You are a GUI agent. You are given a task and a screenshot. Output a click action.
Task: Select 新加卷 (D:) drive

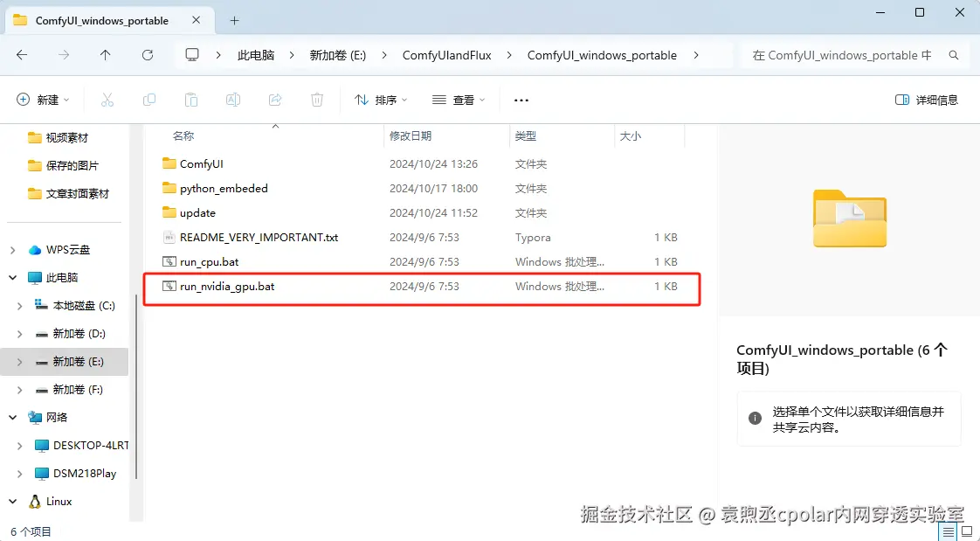70,334
